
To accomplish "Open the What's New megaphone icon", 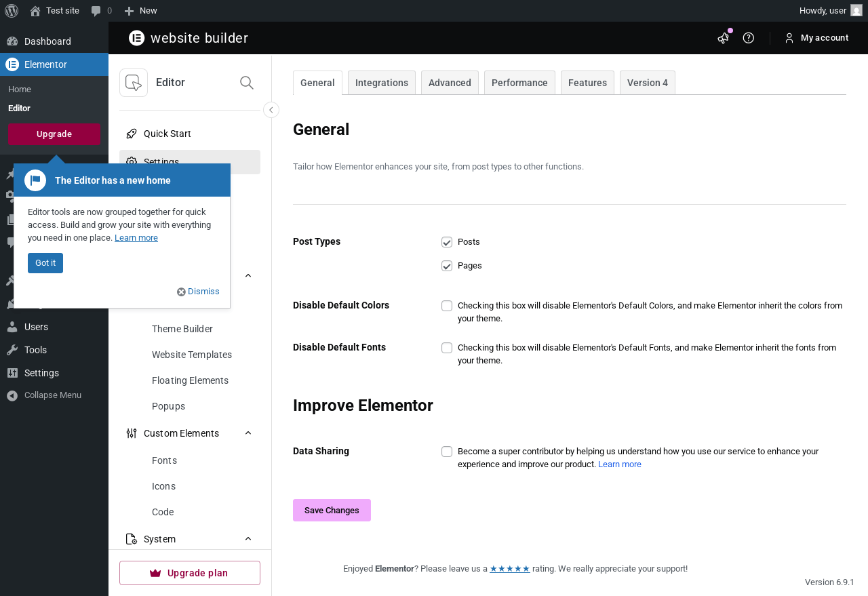I will pos(724,38).
